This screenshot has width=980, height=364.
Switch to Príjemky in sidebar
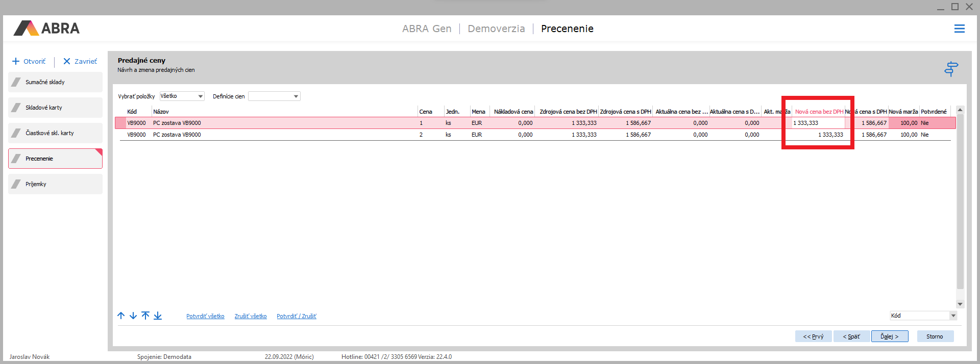(55, 184)
